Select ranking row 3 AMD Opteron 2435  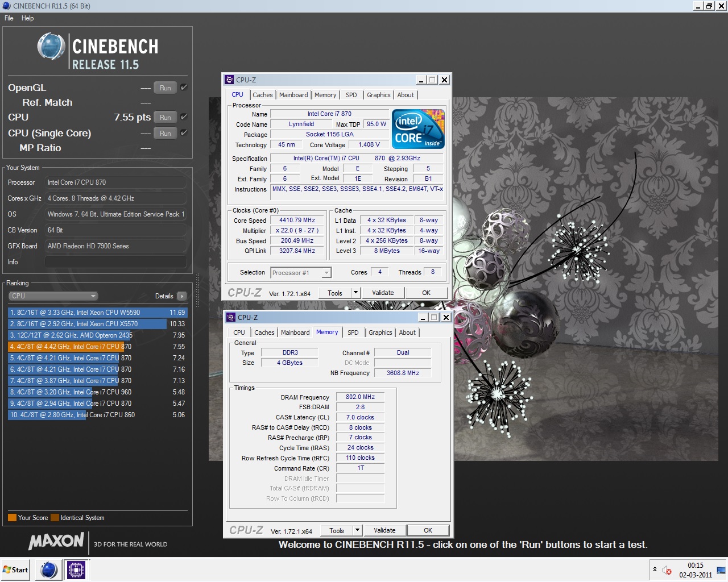[x=97, y=335]
